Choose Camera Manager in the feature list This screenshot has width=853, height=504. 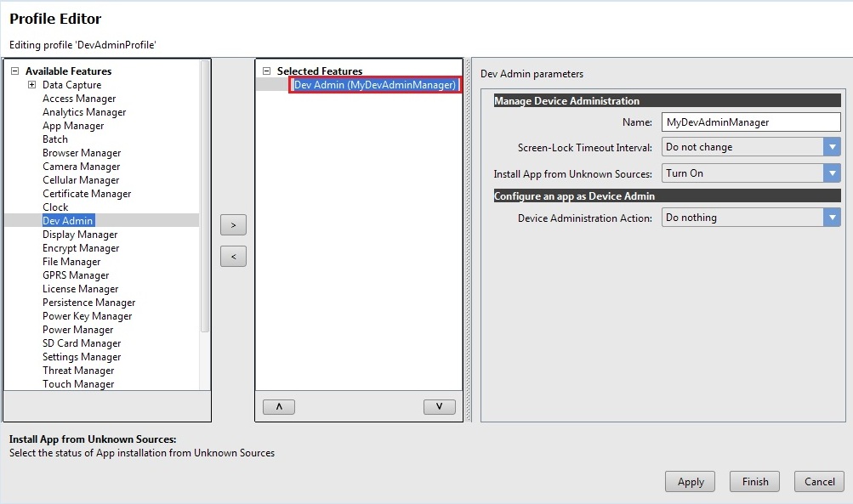click(x=82, y=167)
